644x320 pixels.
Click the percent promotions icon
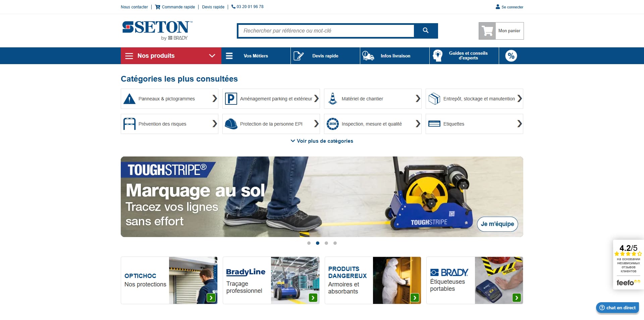511,56
